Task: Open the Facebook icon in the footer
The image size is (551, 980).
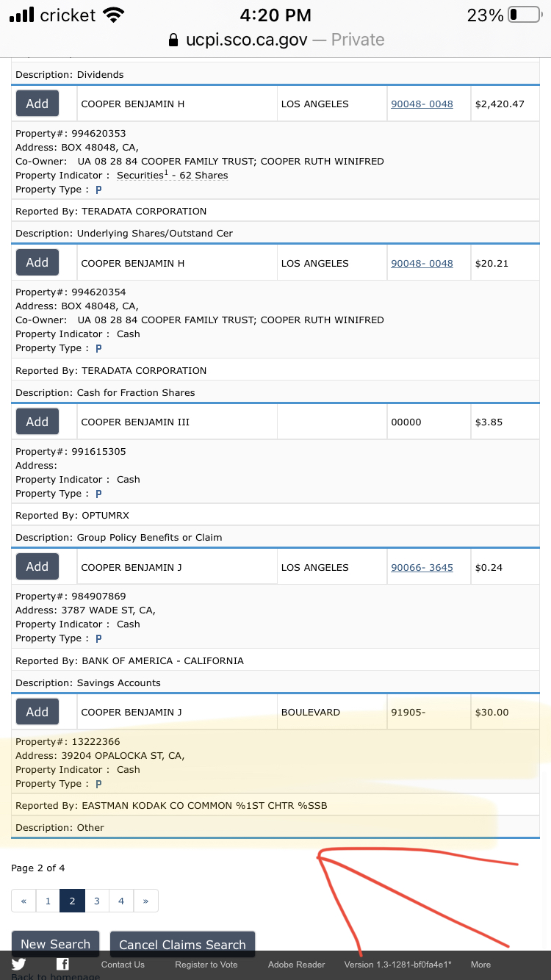Action: point(63,965)
